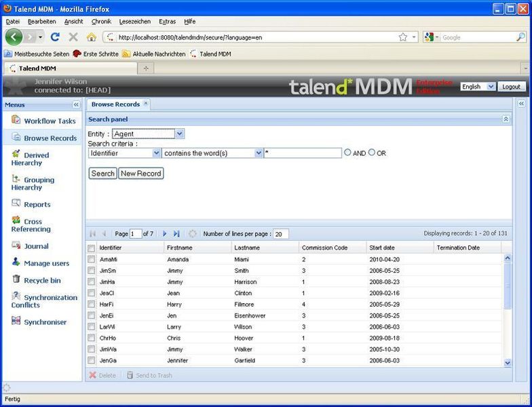Open Aktuelle Nachrichten bookmark
This screenshot has height=407, width=532.
coord(154,54)
